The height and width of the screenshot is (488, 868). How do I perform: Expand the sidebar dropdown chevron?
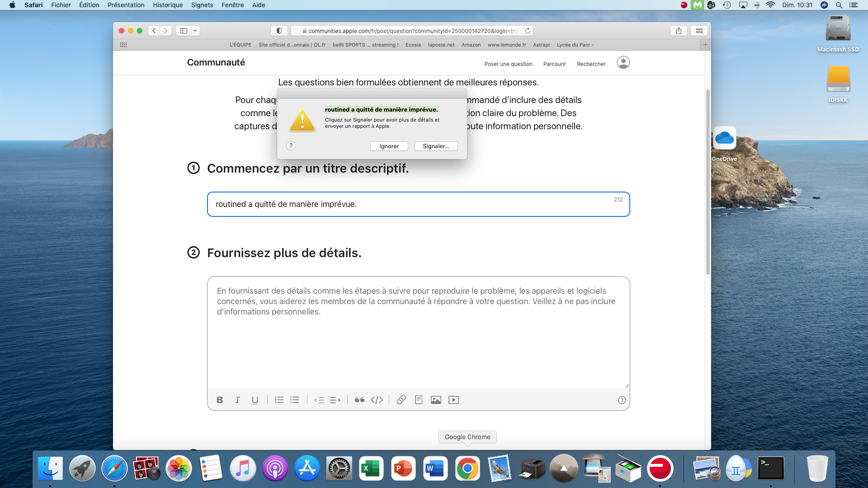click(195, 31)
